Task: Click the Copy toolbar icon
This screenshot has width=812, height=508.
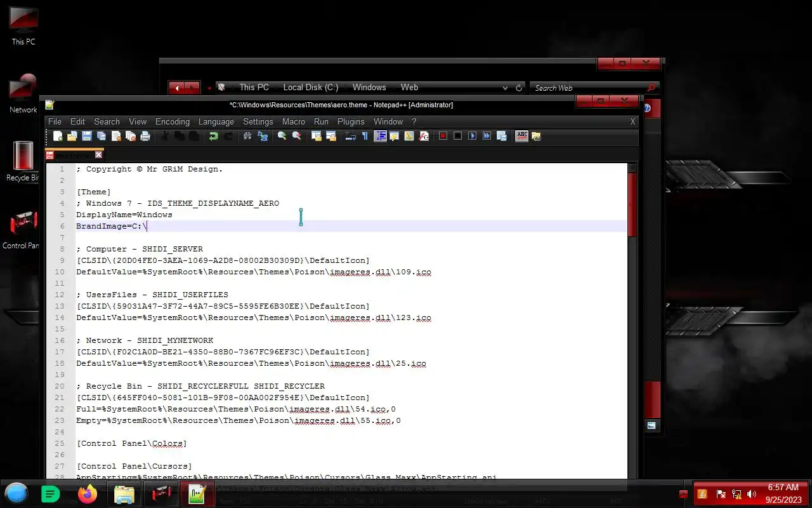Action: [x=180, y=136]
